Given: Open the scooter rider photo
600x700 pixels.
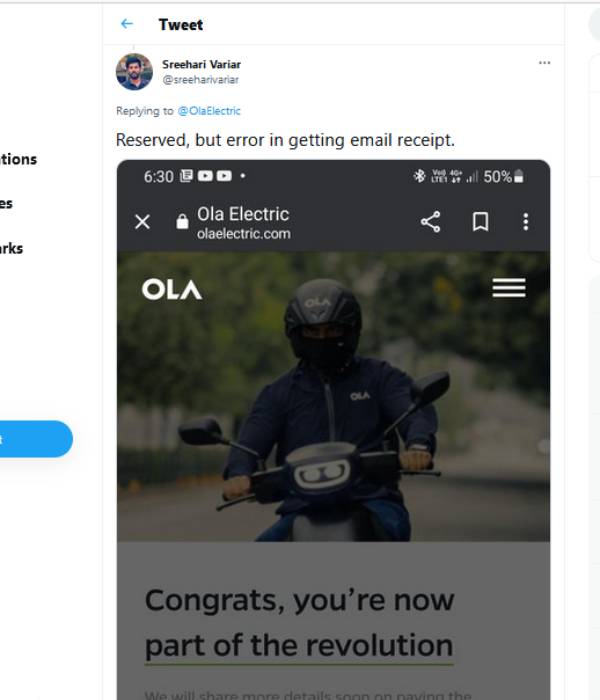Looking at the screenshot, I should 333,420.
